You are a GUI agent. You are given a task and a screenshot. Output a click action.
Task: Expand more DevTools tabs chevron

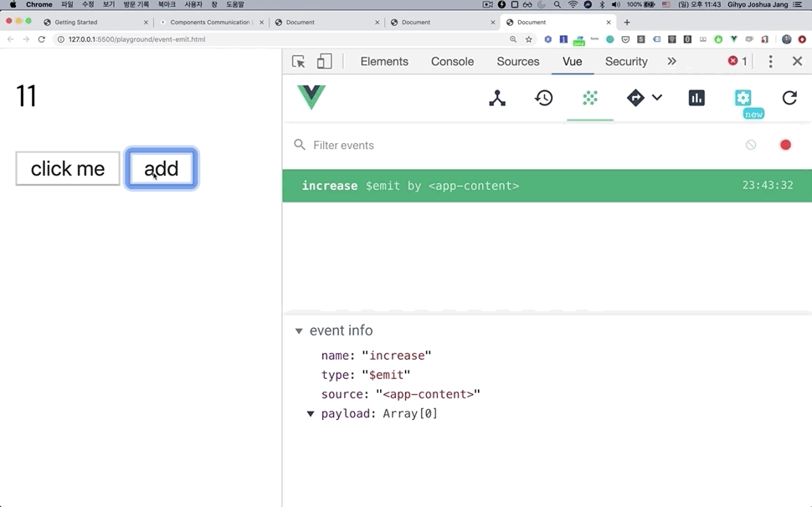click(671, 61)
